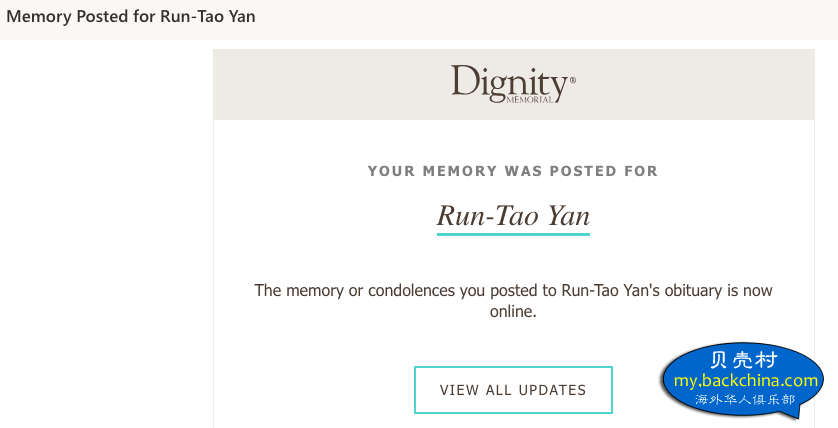Screen dimensions: 838x428
Task: Click the word online in the message
Action: point(513,312)
